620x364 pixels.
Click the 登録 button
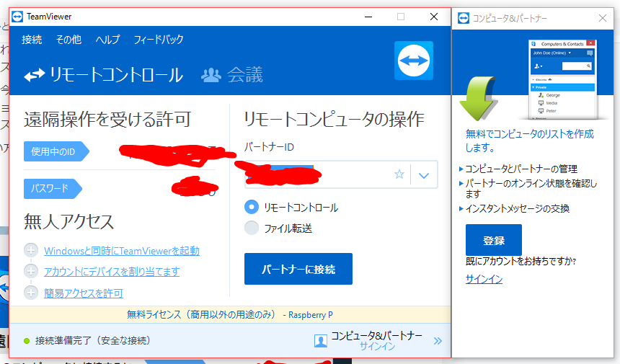point(493,240)
